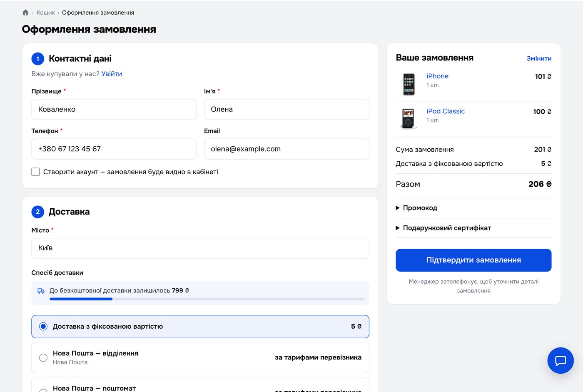Select "Доставка з фіксованою вартістю" radio option

tap(43, 327)
